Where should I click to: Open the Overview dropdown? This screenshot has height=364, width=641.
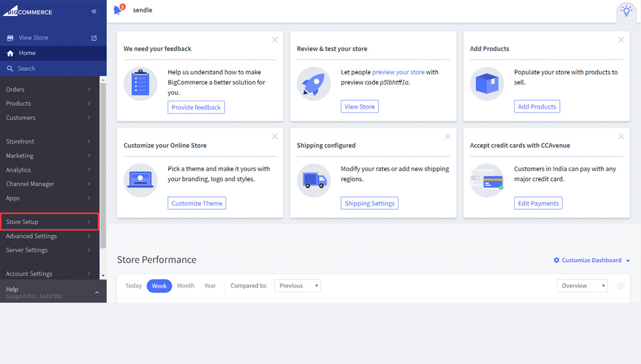[x=582, y=286]
